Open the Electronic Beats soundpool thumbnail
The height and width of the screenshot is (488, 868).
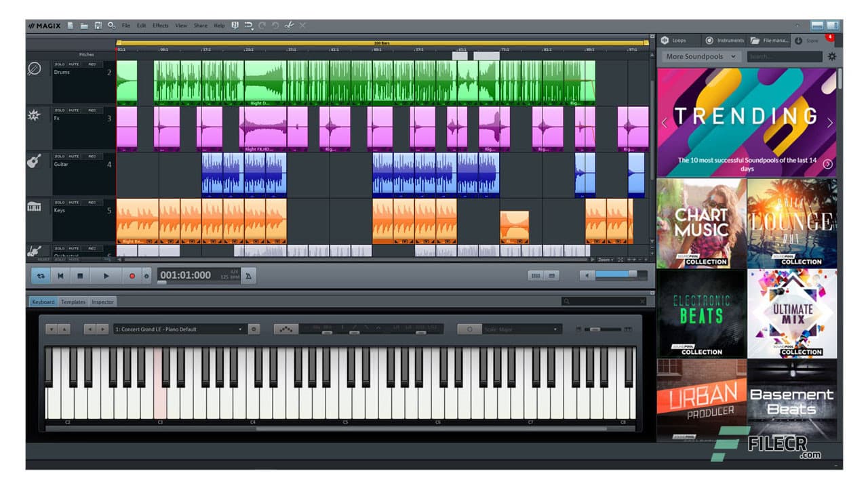pyautogui.click(x=701, y=314)
